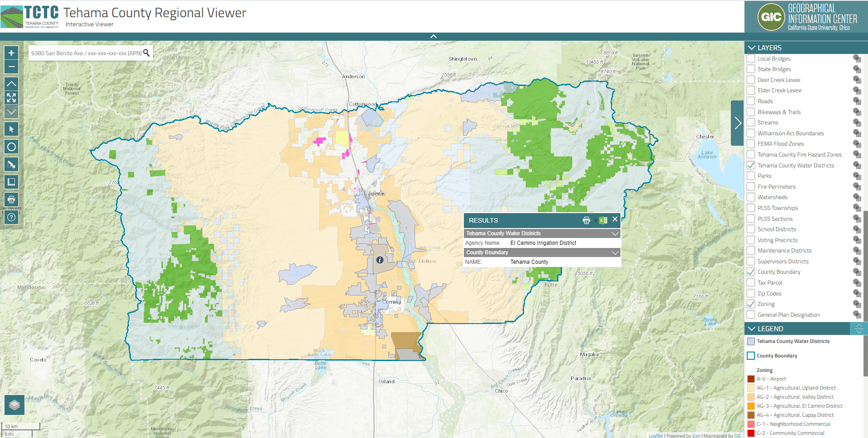
Task: Collapse the top header panel
Action: click(434, 36)
